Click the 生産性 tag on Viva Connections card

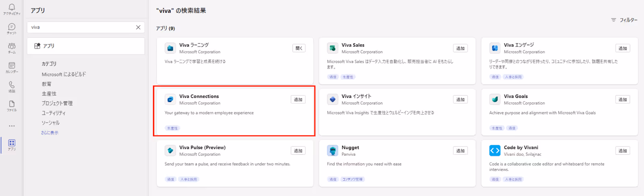tap(172, 128)
